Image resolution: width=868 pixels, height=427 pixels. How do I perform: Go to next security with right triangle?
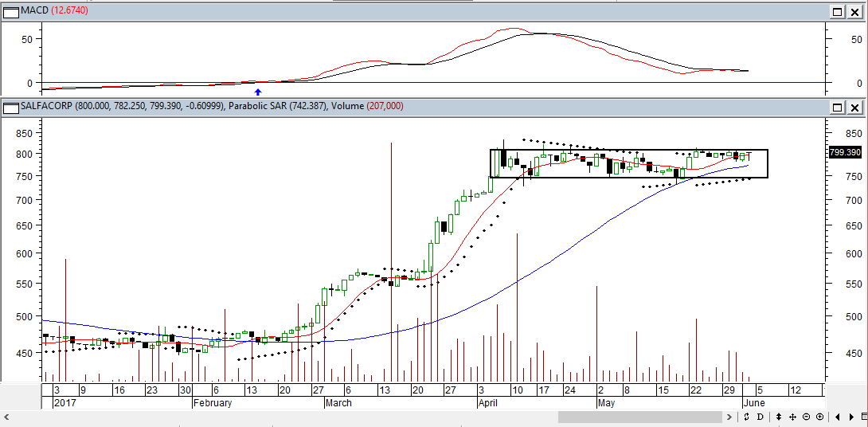click(851, 417)
